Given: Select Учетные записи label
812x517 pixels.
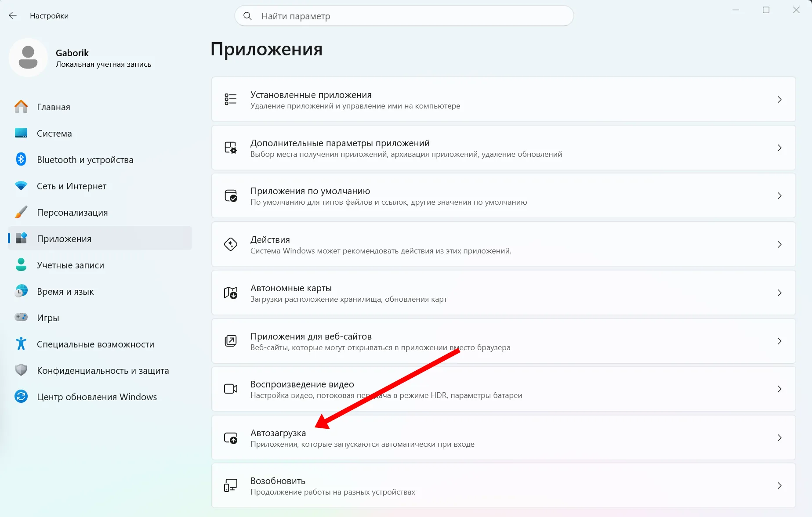Looking at the screenshot, I should click(x=70, y=265).
